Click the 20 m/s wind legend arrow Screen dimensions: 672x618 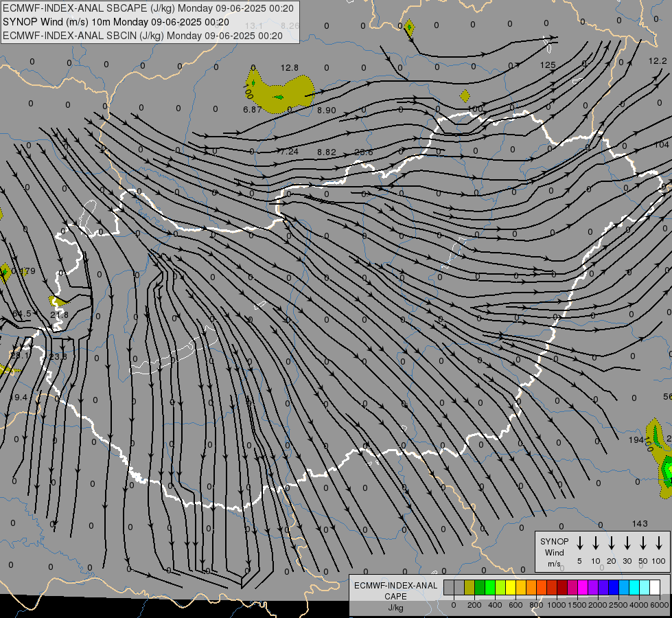tap(612, 542)
